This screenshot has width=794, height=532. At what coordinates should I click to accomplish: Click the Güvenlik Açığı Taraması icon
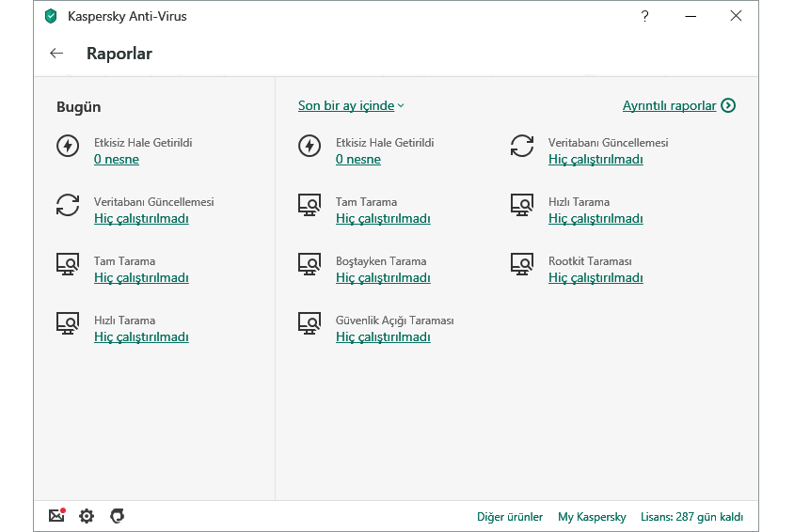pyautogui.click(x=310, y=322)
